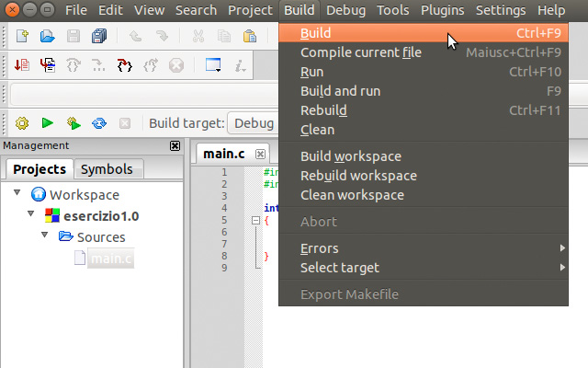Click the yellow gear Build icon
This screenshot has height=368, width=588.
click(x=22, y=123)
